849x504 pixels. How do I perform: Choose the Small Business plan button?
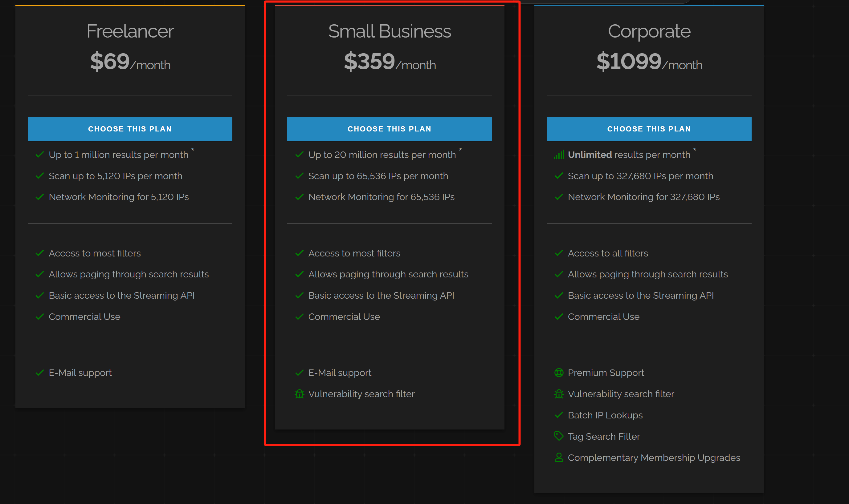(x=390, y=129)
